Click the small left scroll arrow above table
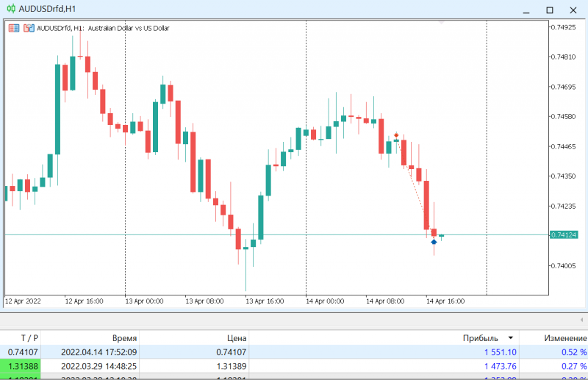 581,320
